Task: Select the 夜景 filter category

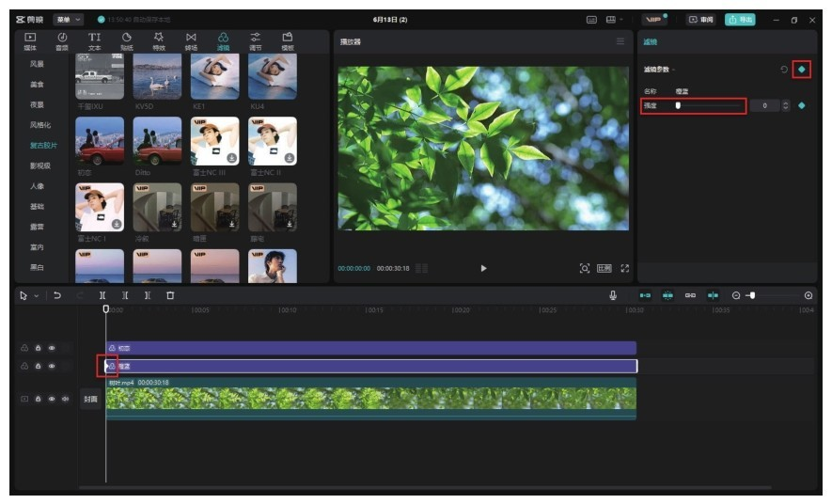Action: [37, 104]
